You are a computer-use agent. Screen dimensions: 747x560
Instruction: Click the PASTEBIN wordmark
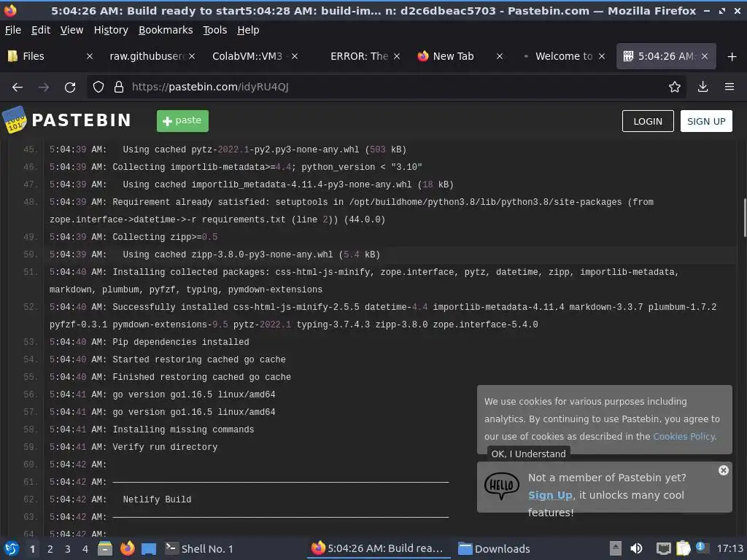(82, 120)
